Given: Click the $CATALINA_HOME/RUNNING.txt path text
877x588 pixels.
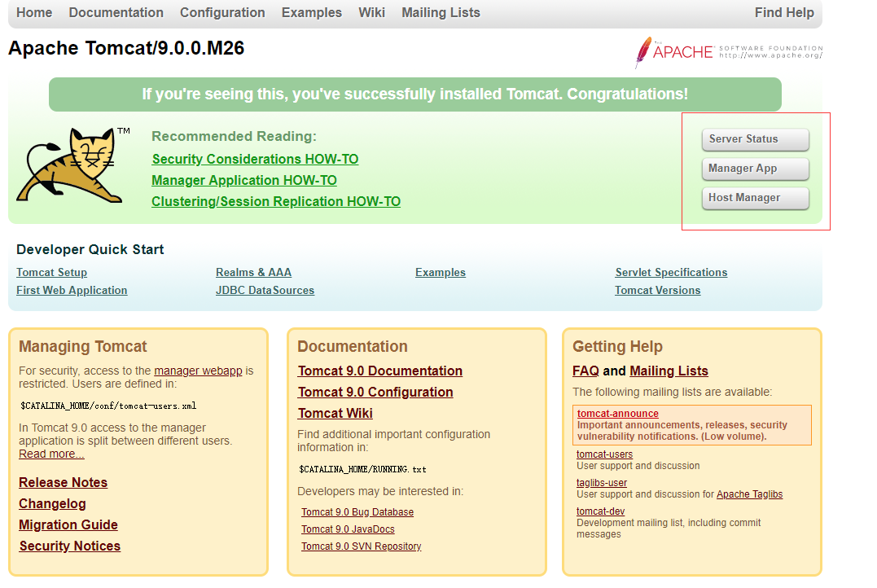Looking at the screenshot, I should [363, 469].
